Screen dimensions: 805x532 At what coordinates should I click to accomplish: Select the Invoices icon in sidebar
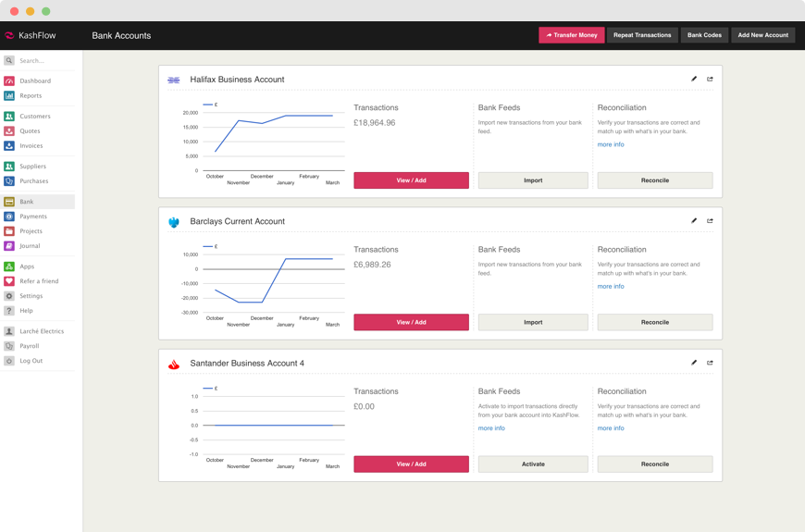click(9, 146)
